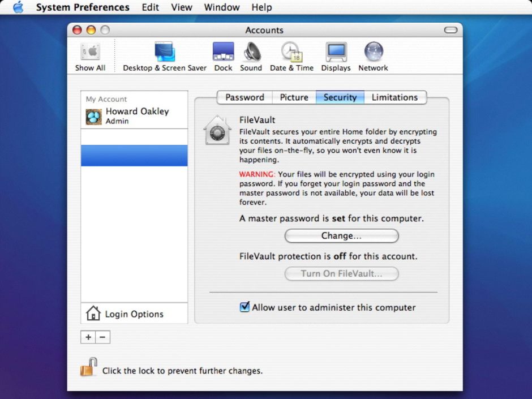Open the Edit menu
Screen dimensions: 532x399
pos(150,7)
